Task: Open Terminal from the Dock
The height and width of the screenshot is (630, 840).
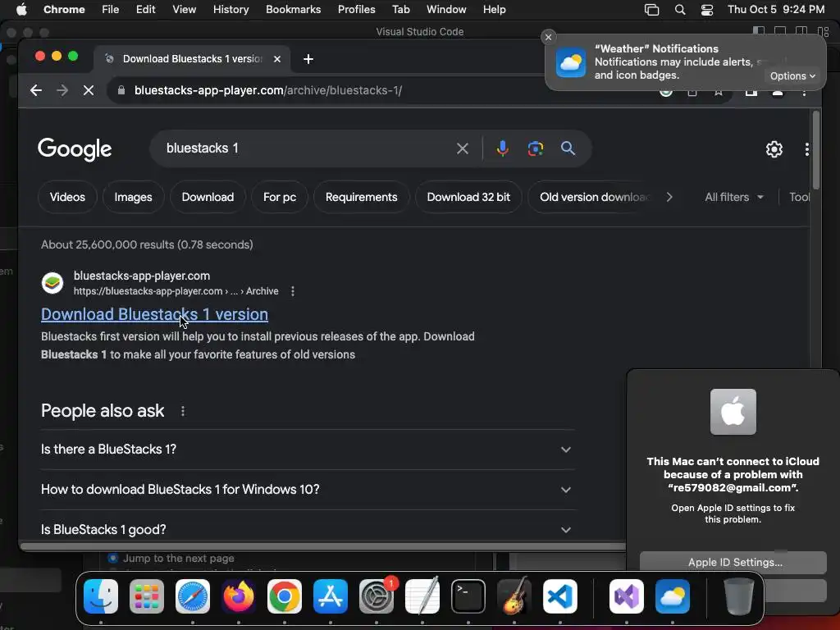Action: tap(468, 596)
